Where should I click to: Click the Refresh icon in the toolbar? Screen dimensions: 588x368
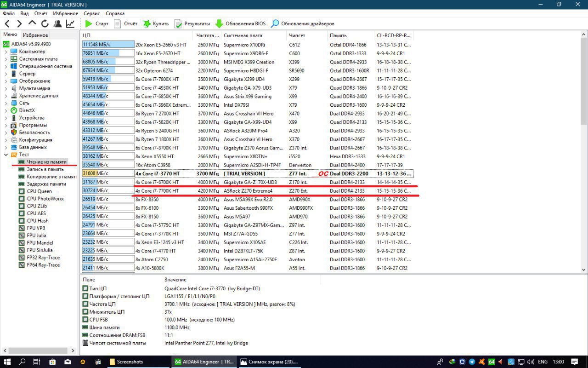[45, 23]
